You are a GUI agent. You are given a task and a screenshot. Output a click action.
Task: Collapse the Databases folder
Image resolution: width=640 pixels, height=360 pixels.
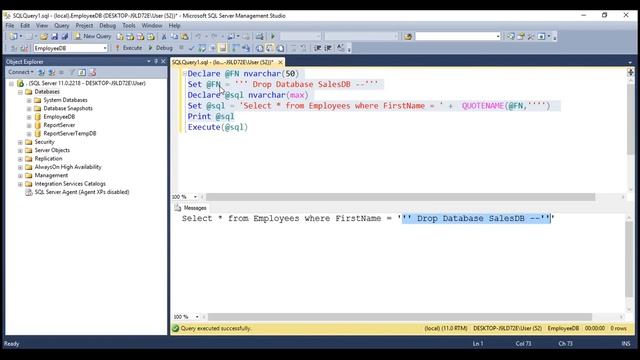tap(20, 92)
